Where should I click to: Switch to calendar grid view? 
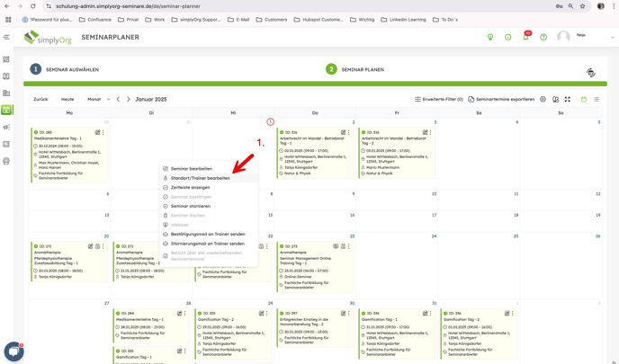point(583,100)
